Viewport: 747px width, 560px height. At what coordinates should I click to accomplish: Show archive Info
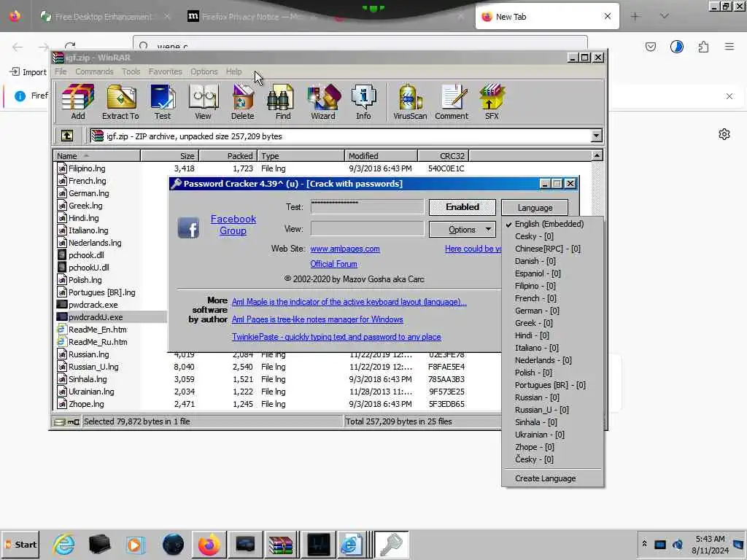(363, 101)
